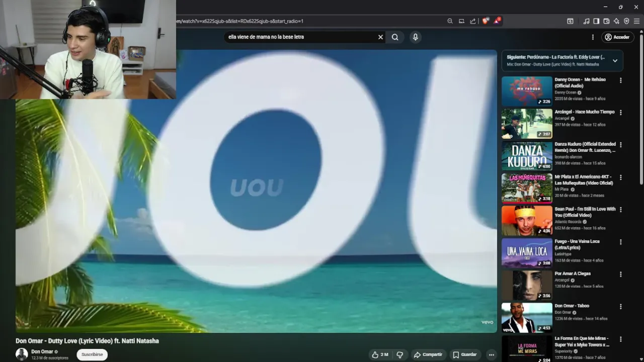Open Don Omar Taboo thumbnail
Screen dimensions: 644x362
[527, 318]
